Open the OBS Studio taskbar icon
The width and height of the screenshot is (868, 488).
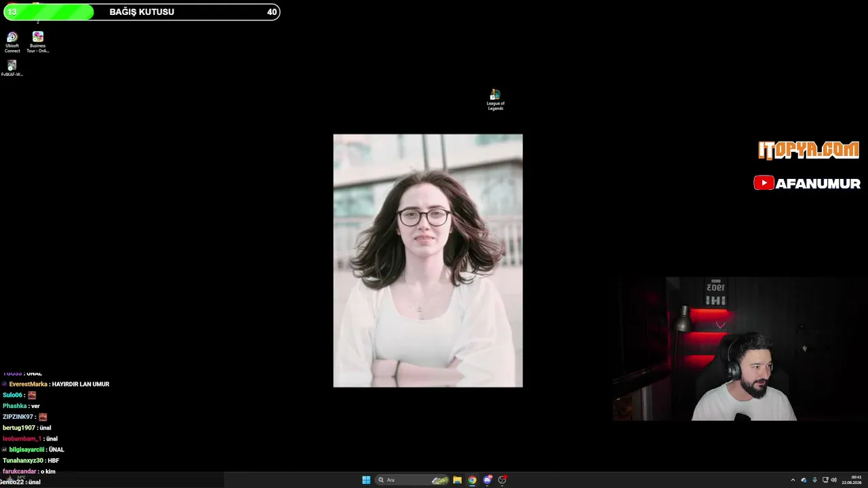click(502, 480)
